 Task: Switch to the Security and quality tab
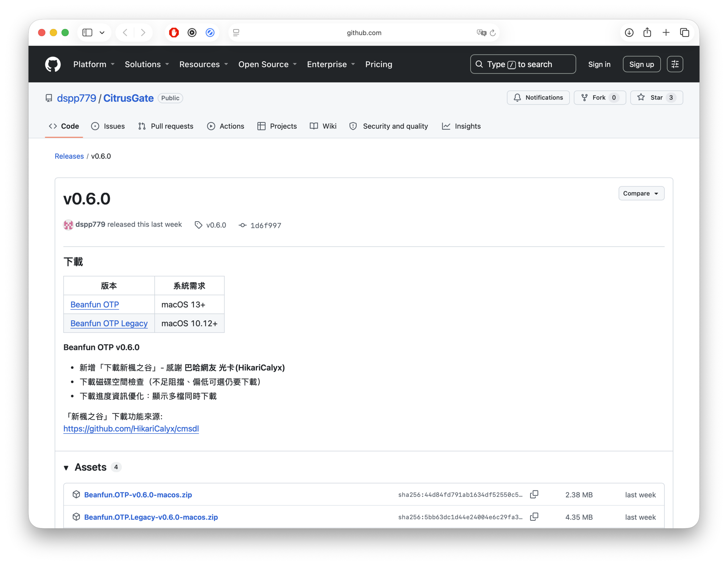pos(389,126)
